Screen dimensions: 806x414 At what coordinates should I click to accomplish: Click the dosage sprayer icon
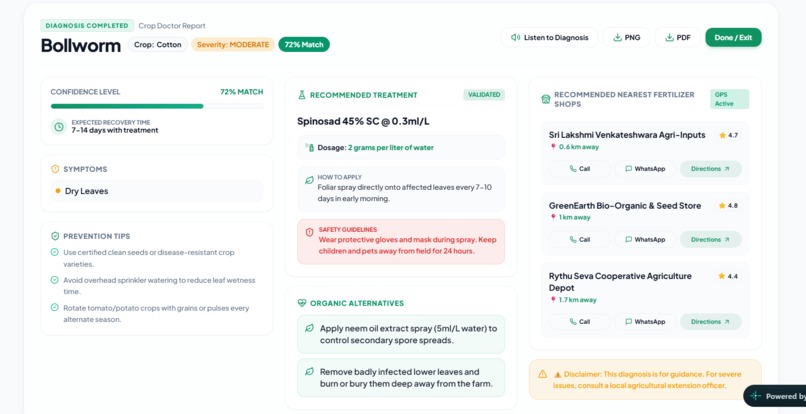[x=309, y=148]
